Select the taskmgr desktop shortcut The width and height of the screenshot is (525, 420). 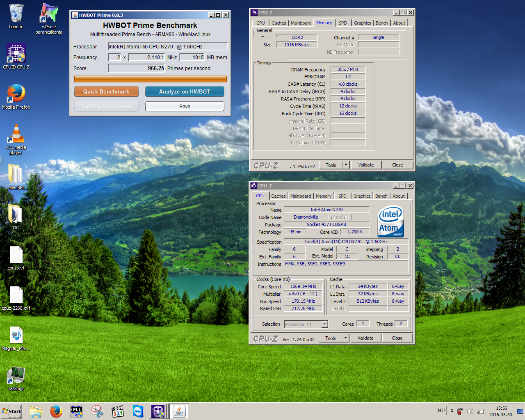pyautogui.click(x=16, y=379)
